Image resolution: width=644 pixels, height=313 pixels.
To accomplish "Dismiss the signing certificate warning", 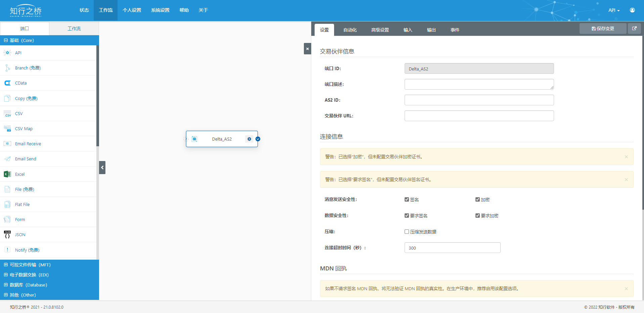I will 626,179.
